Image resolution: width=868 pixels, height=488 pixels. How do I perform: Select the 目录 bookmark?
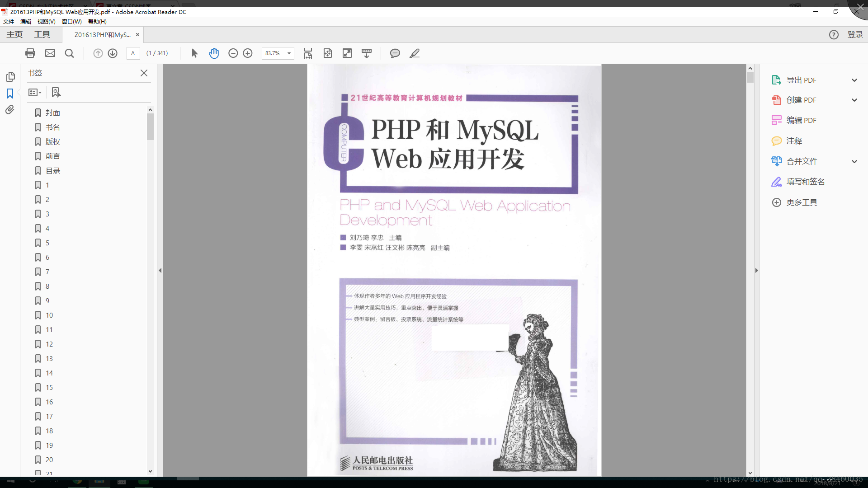53,171
